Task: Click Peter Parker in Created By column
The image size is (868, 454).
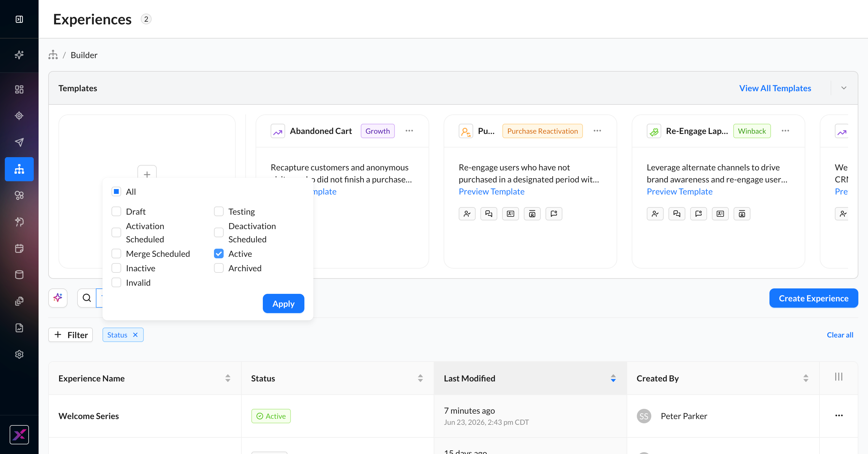Action: tap(684, 416)
